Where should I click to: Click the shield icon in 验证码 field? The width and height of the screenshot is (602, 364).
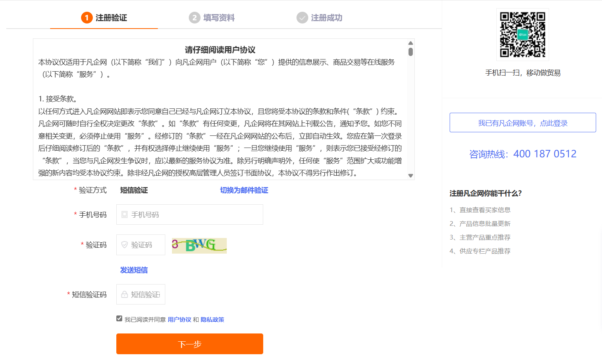click(125, 245)
